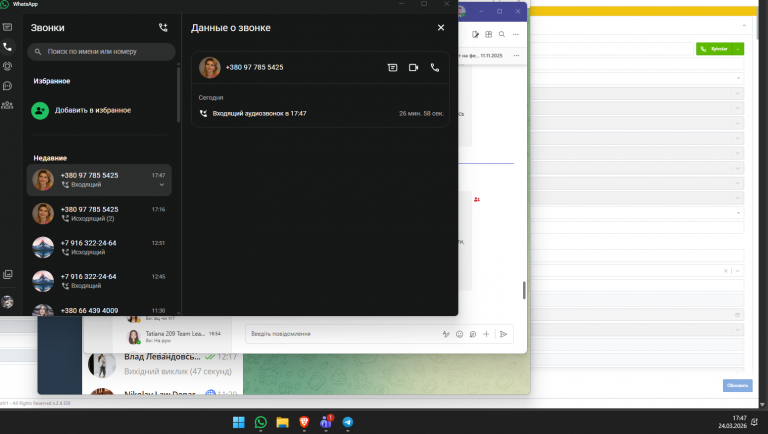768x434 pixels.
Task: Open the first CRM form dropdown arrow
Action: (x=738, y=78)
